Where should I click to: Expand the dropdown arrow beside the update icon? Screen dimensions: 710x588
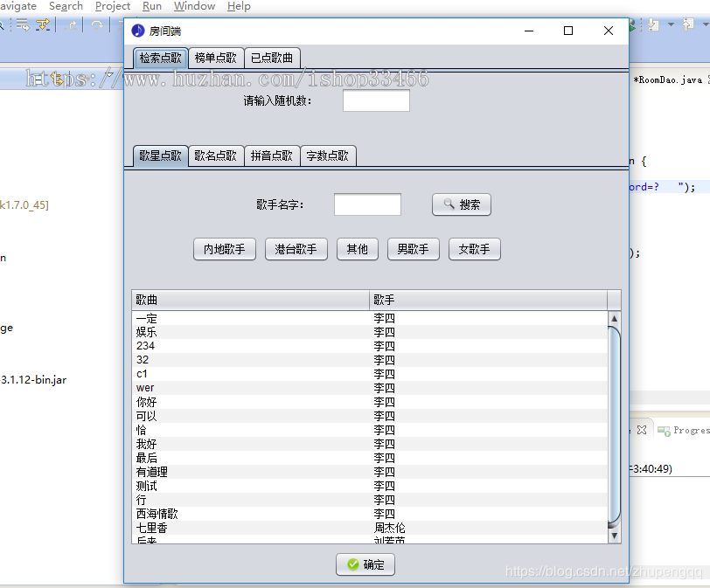[x=672, y=24]
